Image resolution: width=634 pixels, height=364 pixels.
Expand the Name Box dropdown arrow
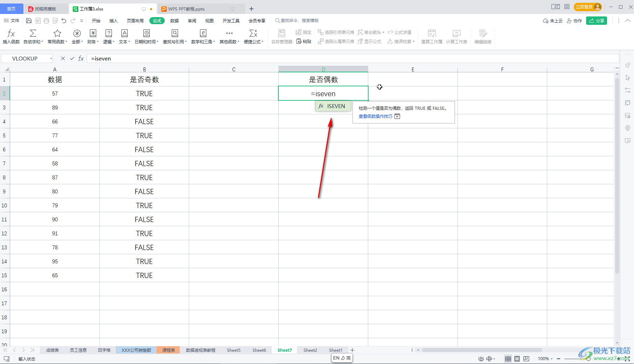pyautogui.click(x=51, y=58)
